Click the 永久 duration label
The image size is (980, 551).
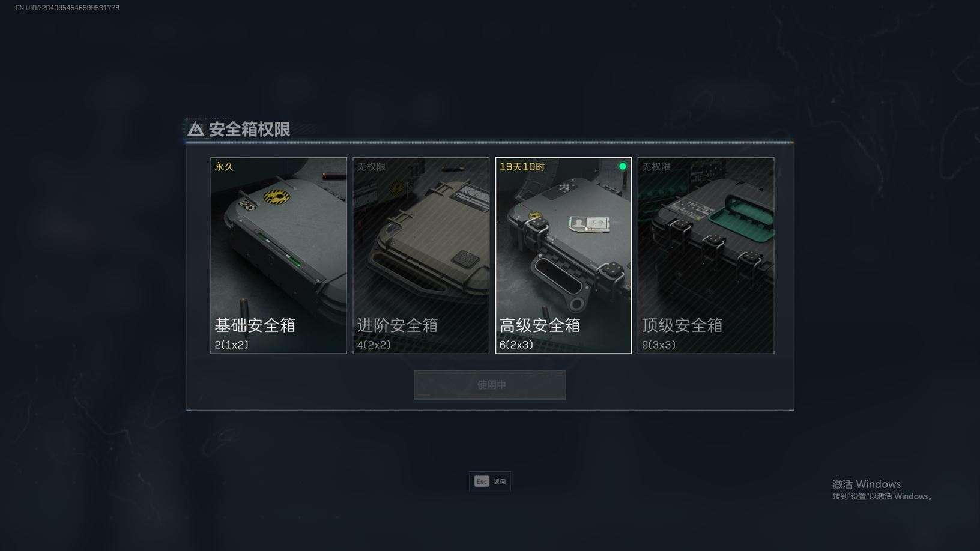tap(224, 166)
